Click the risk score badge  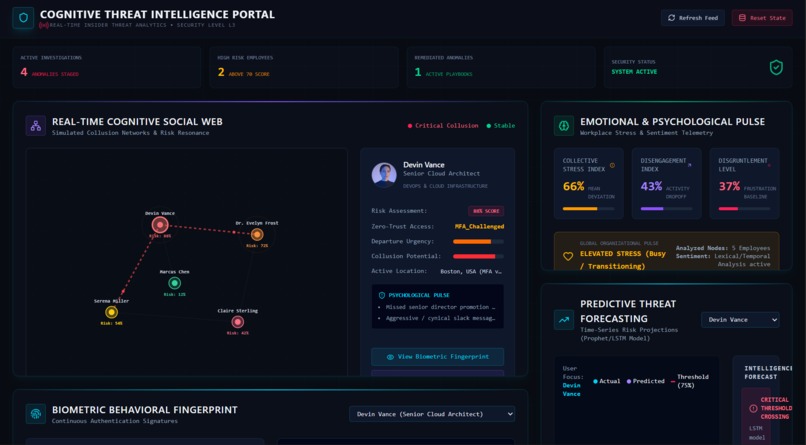[486, 211]
